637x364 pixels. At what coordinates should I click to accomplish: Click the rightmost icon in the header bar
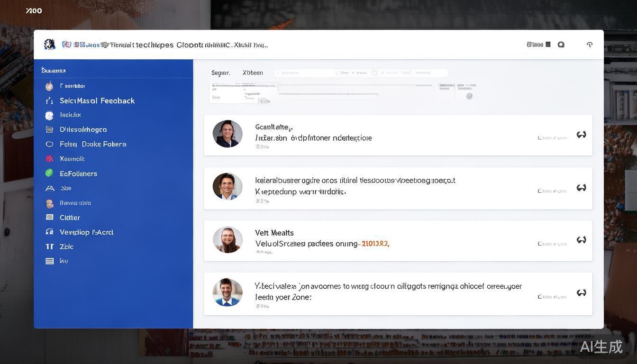tap(590, 45)
